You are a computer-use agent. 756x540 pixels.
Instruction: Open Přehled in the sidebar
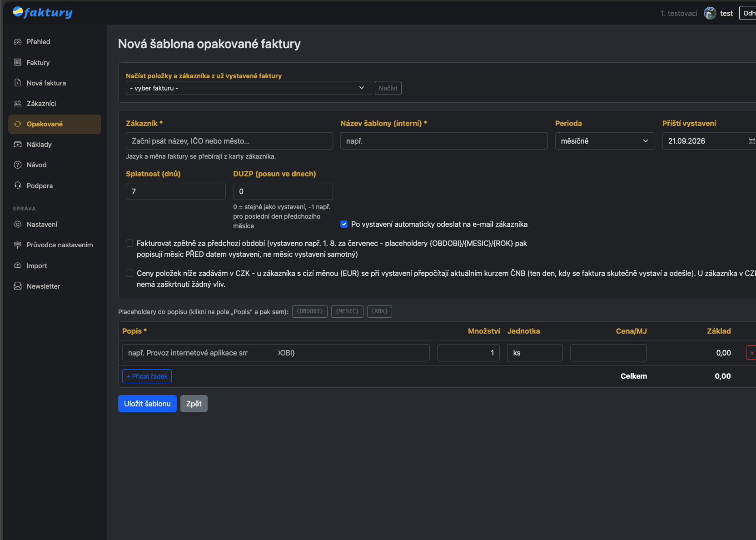point(55,42)
